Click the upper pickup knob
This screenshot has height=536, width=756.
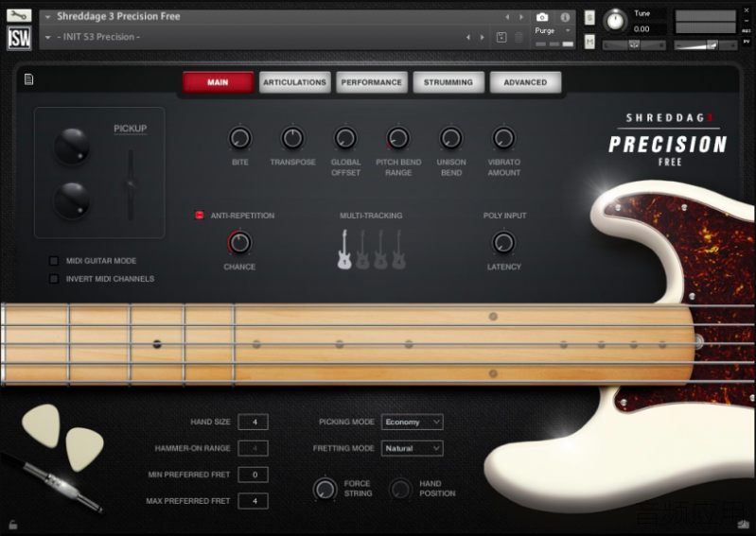(x=72, y=147)
